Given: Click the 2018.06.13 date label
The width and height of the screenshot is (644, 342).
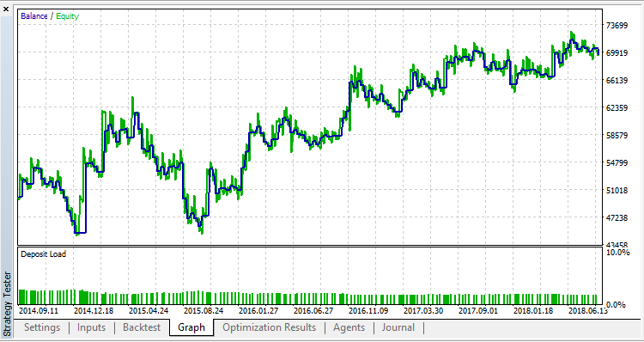Looking at the screenshot, I should click(x=589, y=310).
